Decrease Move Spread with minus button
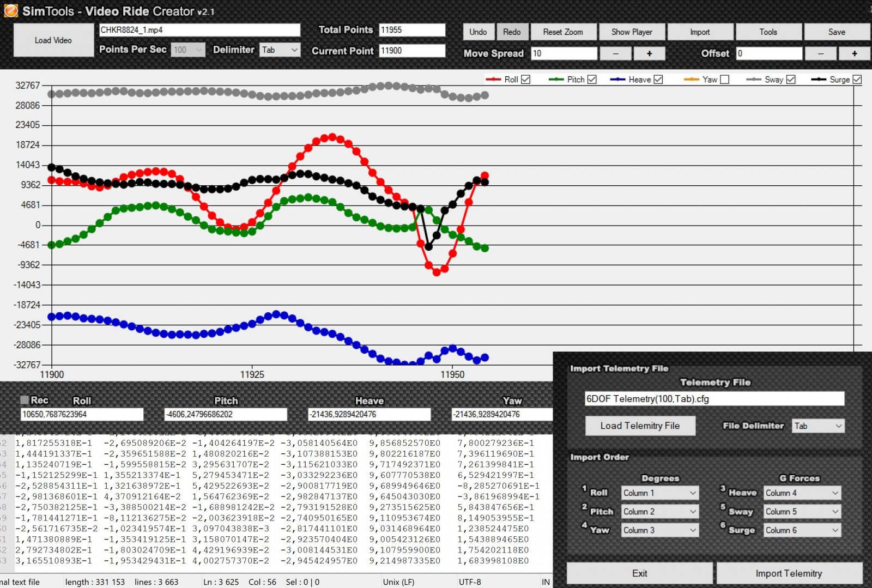This screenshot has width=872, height=588. tap(615, 53)
